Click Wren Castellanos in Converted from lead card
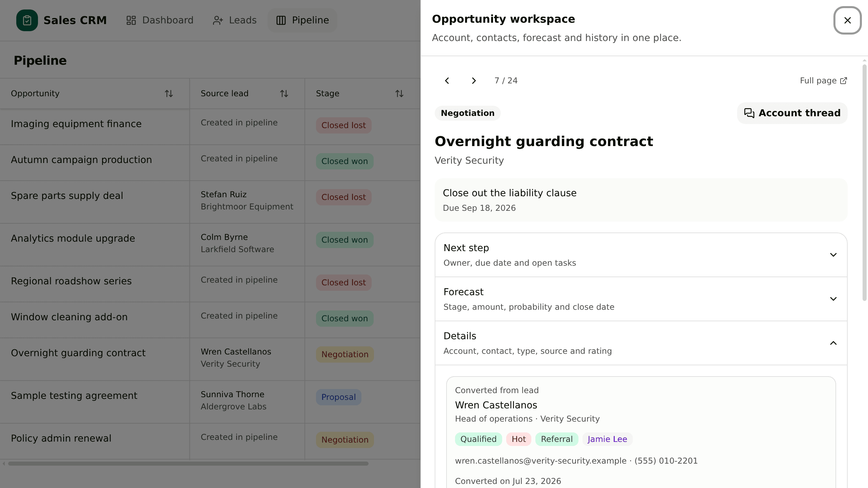 click(x=496, y=405)
